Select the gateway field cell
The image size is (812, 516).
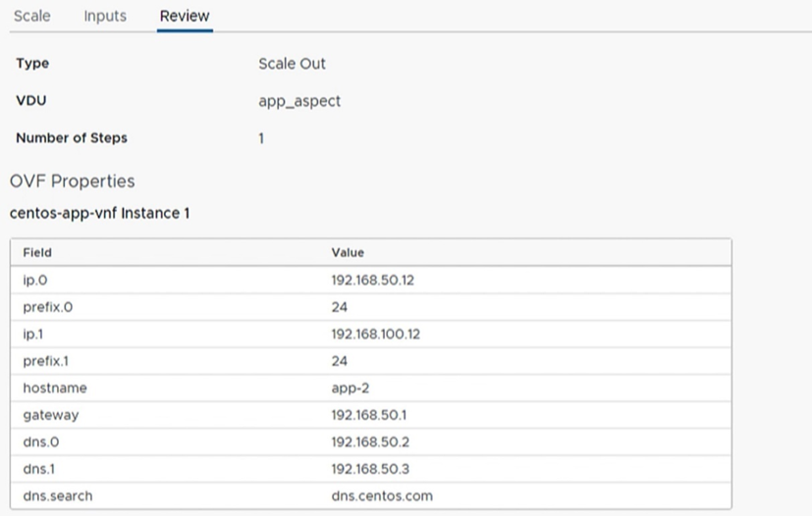click(50, 415)
